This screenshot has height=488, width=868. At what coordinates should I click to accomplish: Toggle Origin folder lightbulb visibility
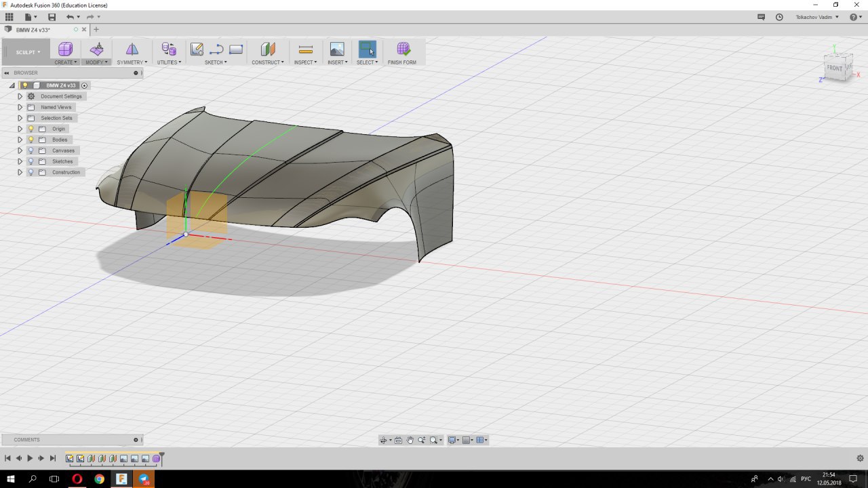31,129
